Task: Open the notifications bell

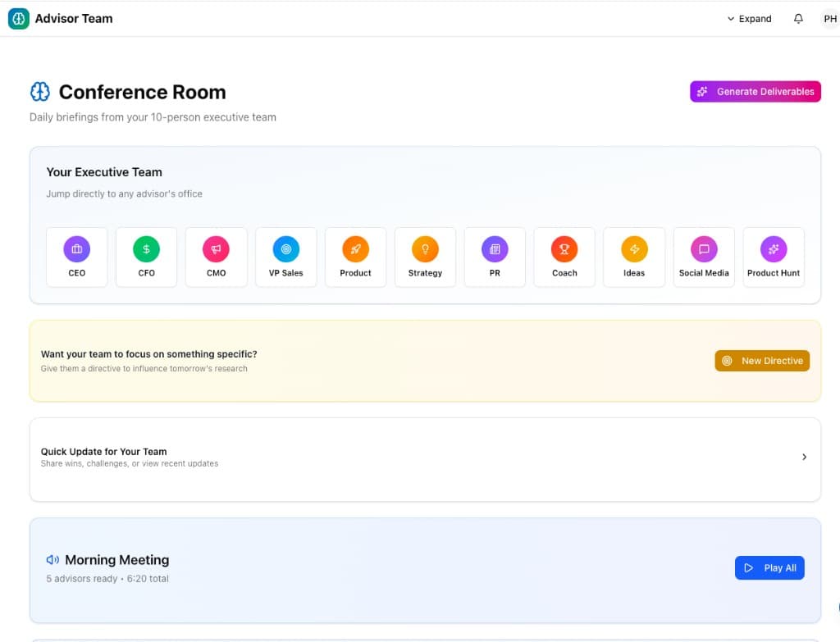Action: 798,19
